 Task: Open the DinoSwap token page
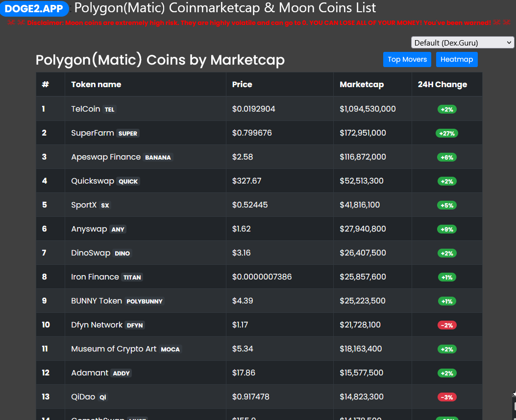[91, 253]
